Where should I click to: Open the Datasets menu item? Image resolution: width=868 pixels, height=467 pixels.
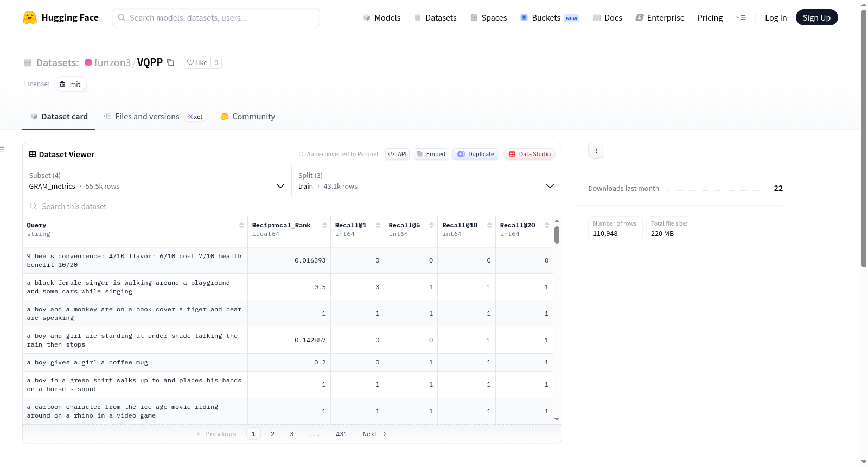pyautogui.click(x=435, y=17)
